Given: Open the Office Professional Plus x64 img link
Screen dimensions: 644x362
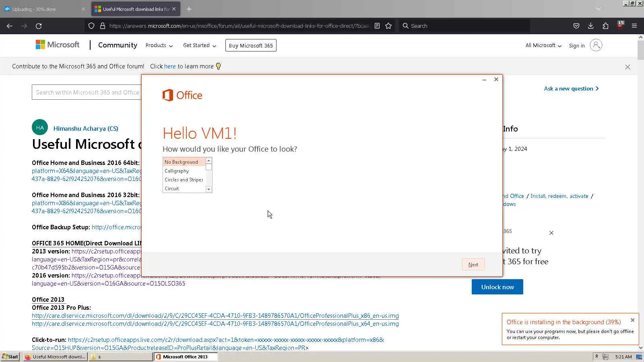Looking at the screenshot, I should point(215,324).
